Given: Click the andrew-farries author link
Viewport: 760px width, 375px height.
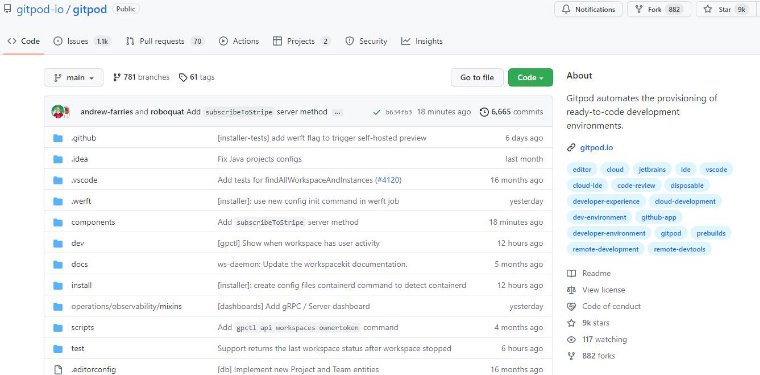Looking at the screenshot, I should [107, 112].
